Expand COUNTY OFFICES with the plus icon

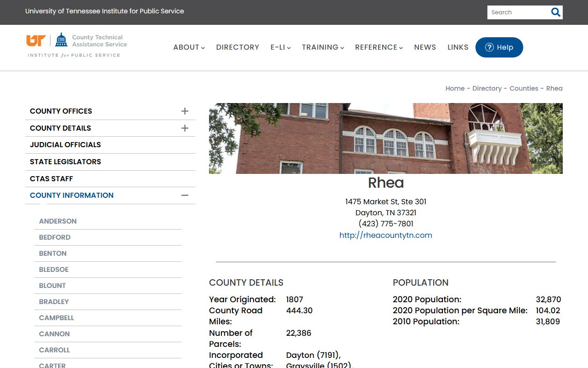tap(185, 111)
